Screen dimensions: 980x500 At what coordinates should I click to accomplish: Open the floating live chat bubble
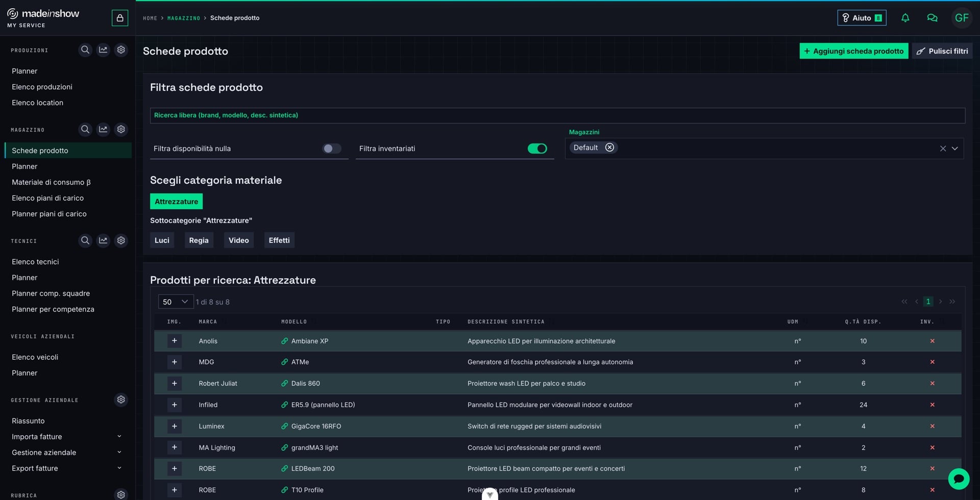(959, 479)
